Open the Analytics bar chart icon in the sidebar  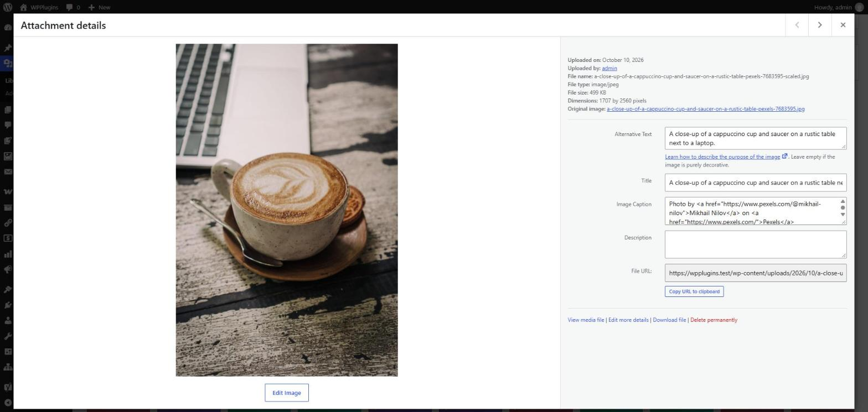pyautogui.click(x=8, y=254)
